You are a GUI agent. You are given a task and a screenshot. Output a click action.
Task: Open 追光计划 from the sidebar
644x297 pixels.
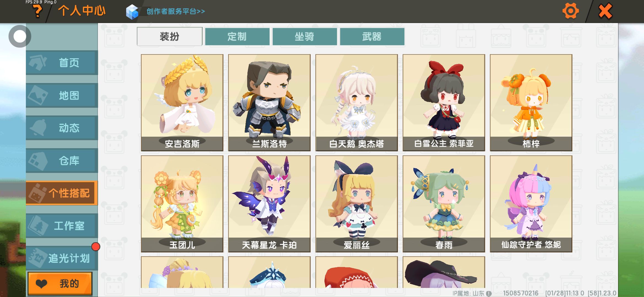click(x=62, y=258)
